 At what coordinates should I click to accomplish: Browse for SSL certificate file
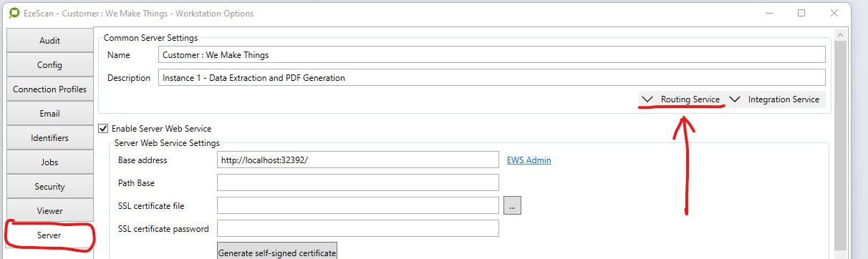512,205
